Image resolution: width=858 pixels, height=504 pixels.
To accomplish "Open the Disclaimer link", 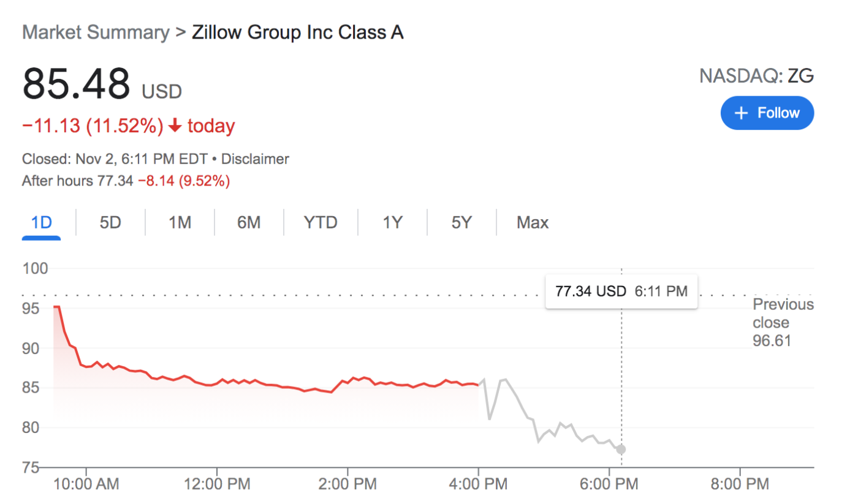I will click(x=256, y=159).
